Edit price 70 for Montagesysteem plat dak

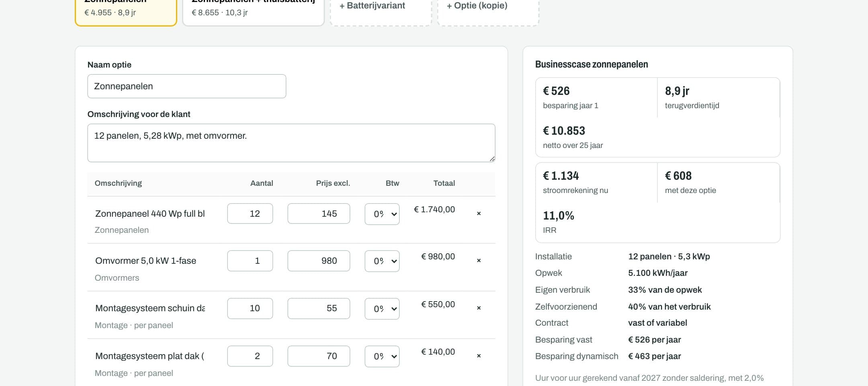point(319,356)
